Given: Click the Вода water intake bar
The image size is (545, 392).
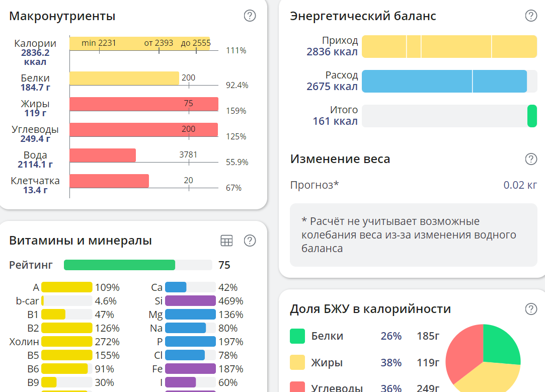Looking at the screenshot, I should coord(103,154).
